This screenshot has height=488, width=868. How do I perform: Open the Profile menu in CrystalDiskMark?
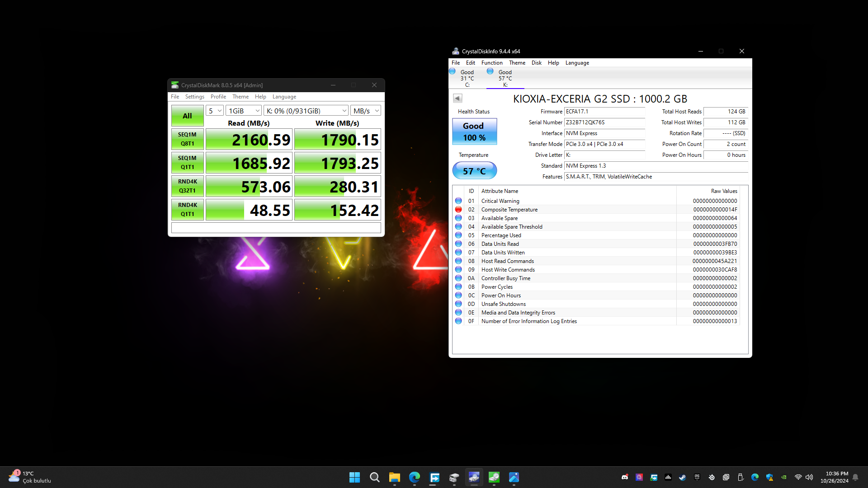218,97
